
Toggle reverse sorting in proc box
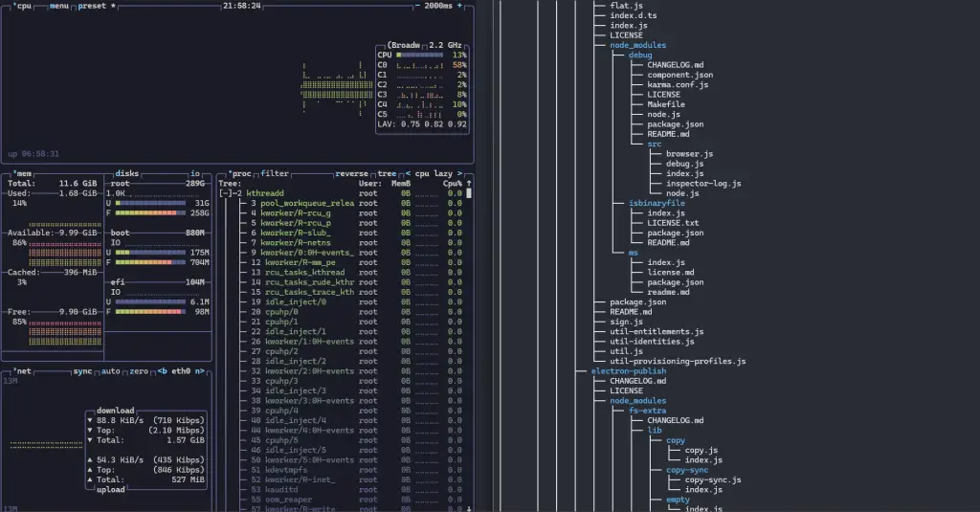[350, 173]
